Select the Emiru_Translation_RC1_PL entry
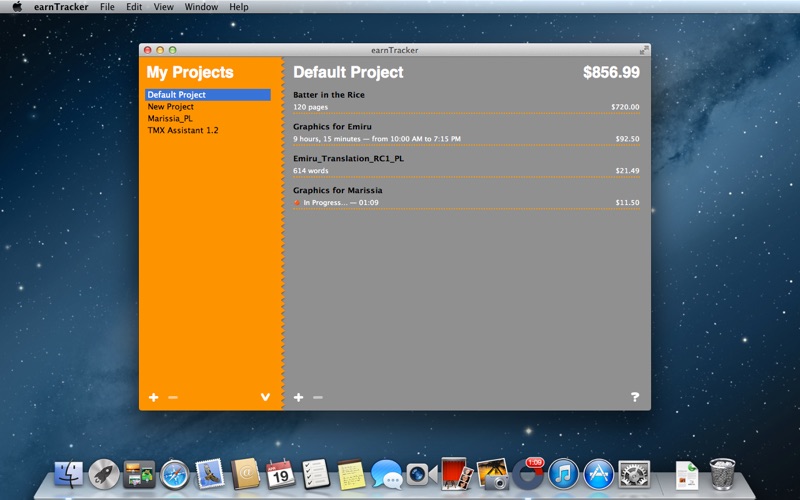Screen dimensions: 800x500 [466, 165]
